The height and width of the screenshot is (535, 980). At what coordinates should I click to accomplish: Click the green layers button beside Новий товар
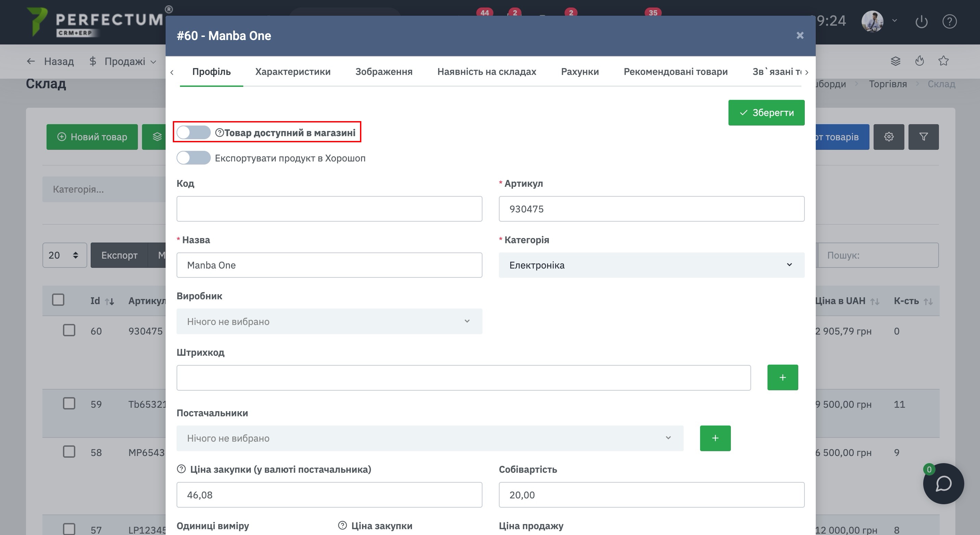pos(154,137)
